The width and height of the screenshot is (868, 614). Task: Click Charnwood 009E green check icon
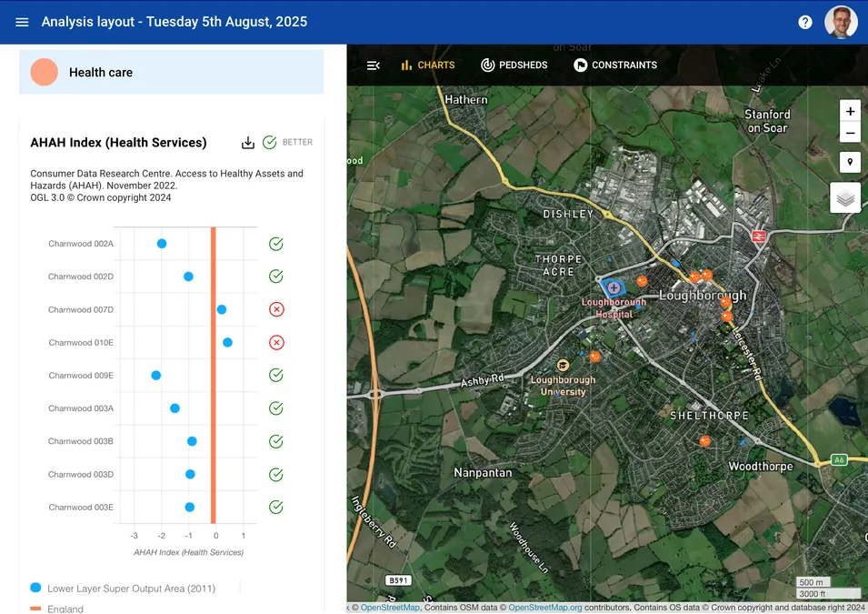(276, 375)
